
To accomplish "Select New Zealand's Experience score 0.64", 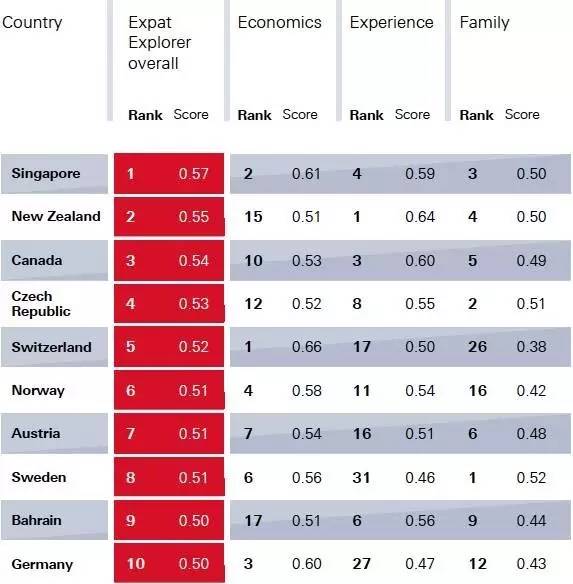I will click(x=420, y=217).
